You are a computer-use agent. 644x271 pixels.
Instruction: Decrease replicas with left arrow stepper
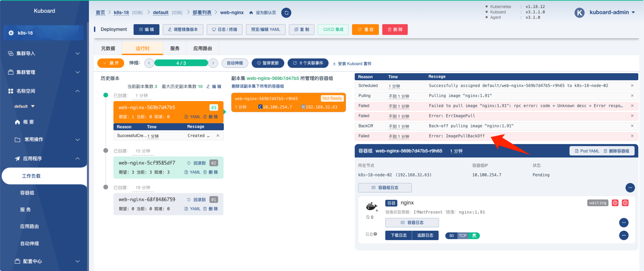149,63
